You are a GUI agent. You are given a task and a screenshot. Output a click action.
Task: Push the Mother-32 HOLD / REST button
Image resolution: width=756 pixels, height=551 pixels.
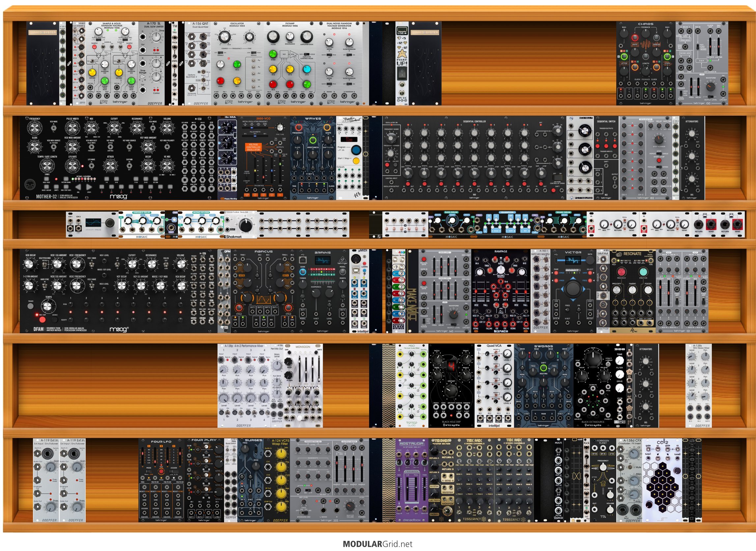click(46, 179)
